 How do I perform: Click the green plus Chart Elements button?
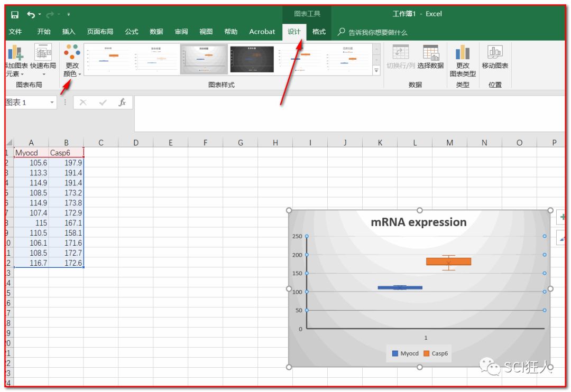point(563,217)
